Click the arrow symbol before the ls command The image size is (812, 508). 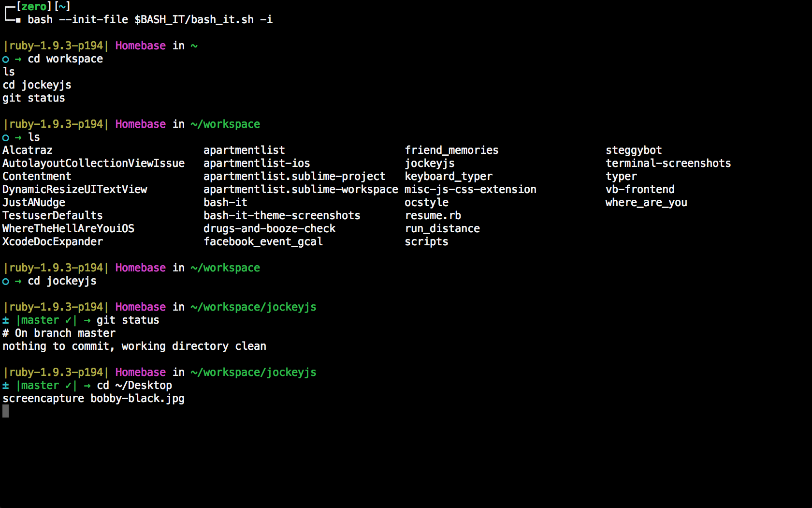(x=18, y=138)
